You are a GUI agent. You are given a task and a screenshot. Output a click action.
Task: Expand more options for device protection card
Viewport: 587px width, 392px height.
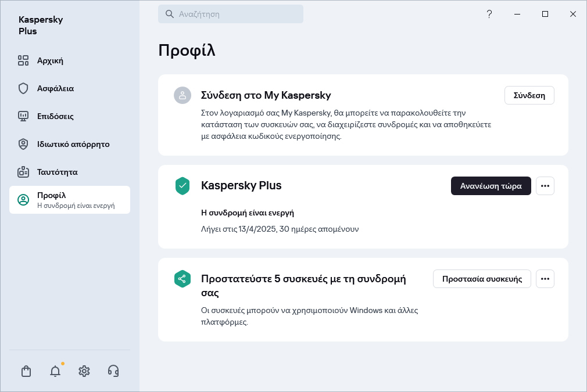(545, 279)
